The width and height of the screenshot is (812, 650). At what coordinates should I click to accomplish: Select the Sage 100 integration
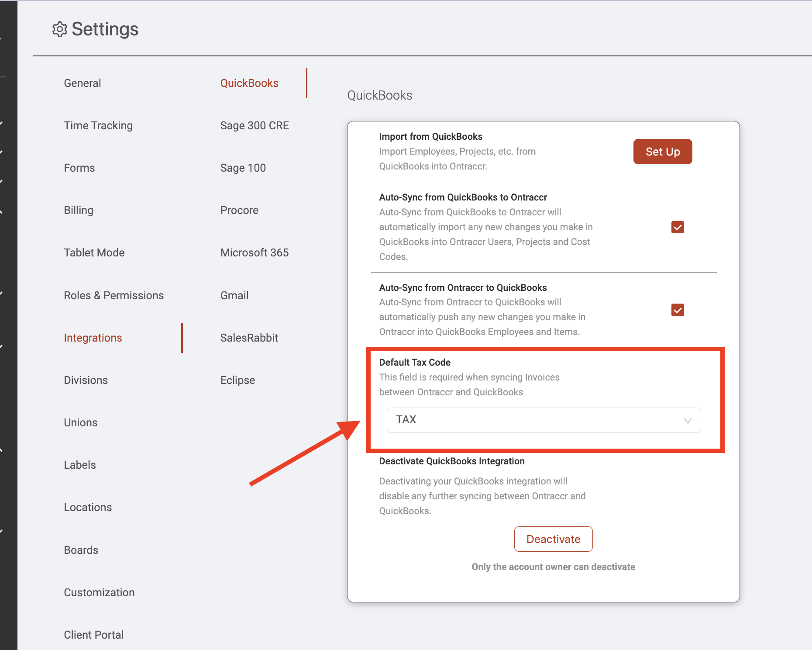[243, 168]
